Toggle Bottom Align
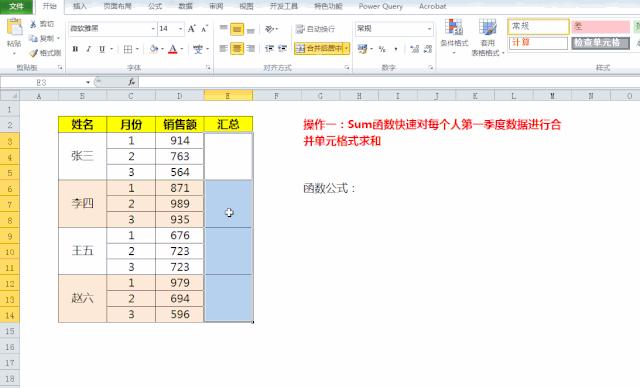Image resolution: width=640 pixels, height=388 pixels. point(251,29)
